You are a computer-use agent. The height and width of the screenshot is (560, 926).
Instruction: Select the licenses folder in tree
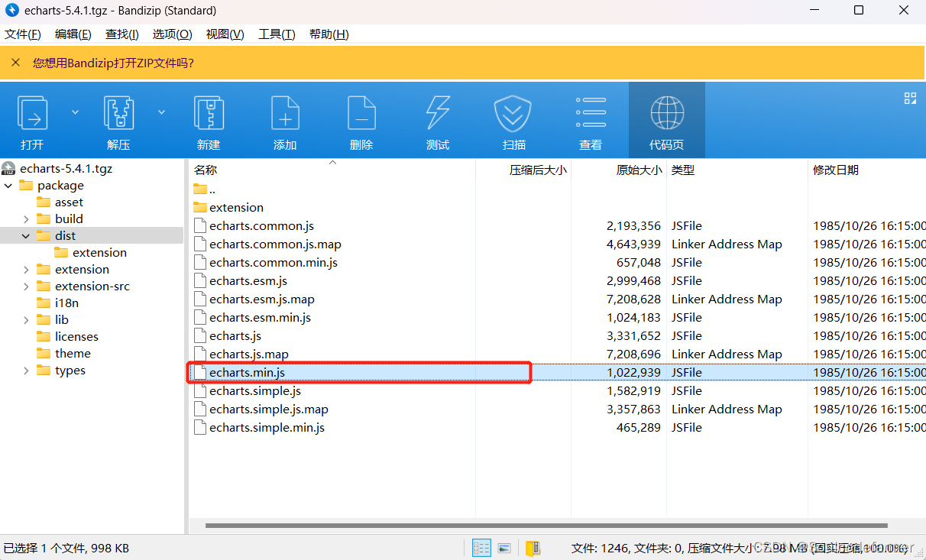tap(67, 337)
